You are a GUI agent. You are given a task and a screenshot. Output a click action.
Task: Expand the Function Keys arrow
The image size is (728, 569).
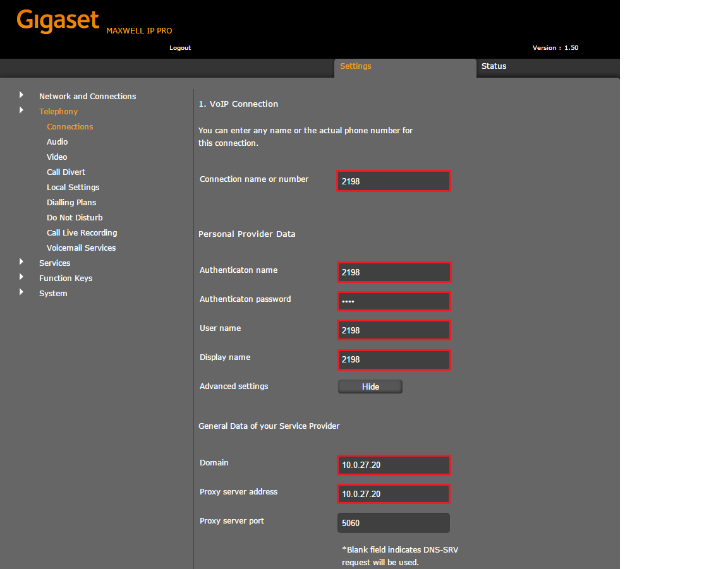click(21, 277)
